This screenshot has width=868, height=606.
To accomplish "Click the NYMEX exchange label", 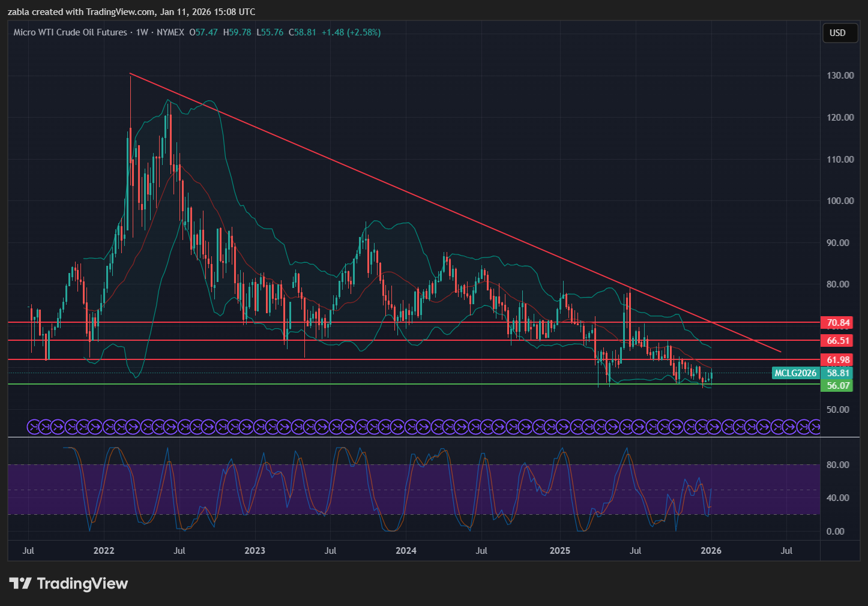I will (170, 32).
